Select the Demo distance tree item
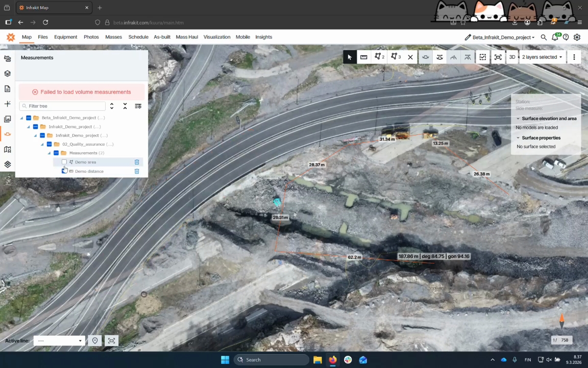 click(x=89, y=171)
